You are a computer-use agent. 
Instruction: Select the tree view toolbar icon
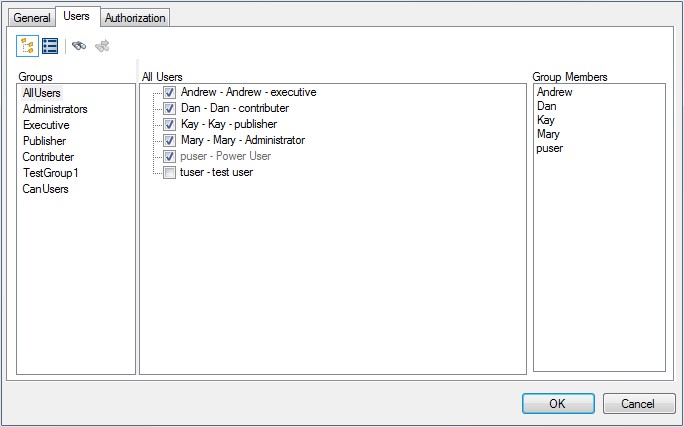[27, 46]
